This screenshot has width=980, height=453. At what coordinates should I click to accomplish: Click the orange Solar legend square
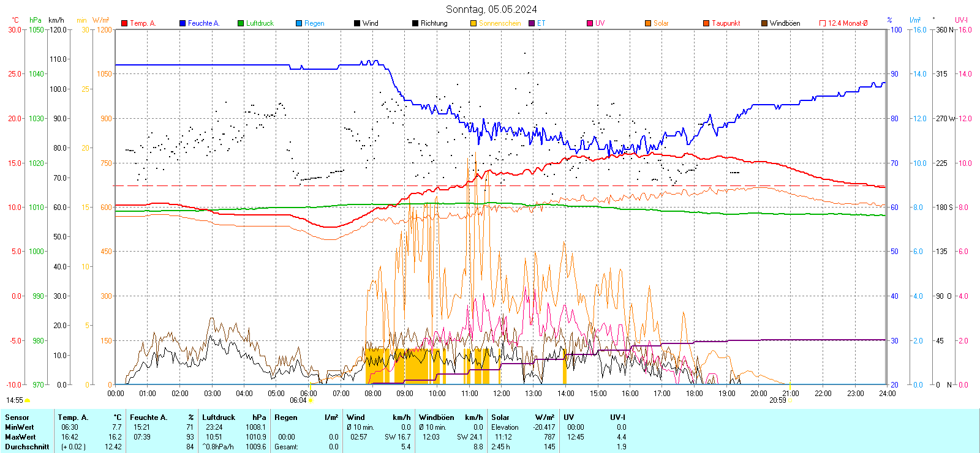pyautogui.click(x=648, y=23)
